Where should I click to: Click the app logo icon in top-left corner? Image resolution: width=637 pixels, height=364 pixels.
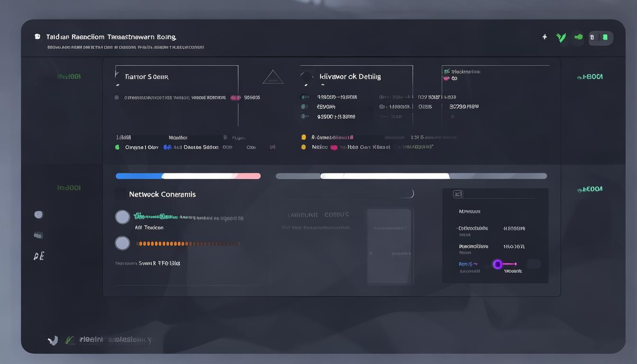tap(37, 36)
